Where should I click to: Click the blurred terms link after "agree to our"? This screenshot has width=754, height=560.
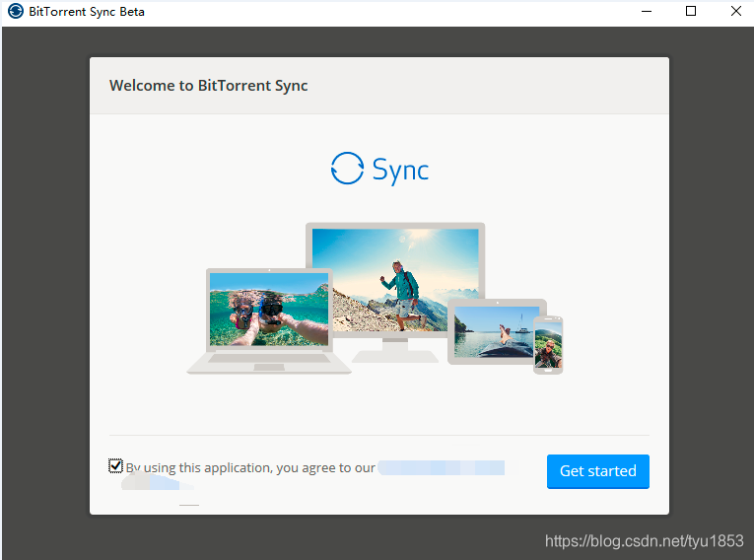click(441, 467)
